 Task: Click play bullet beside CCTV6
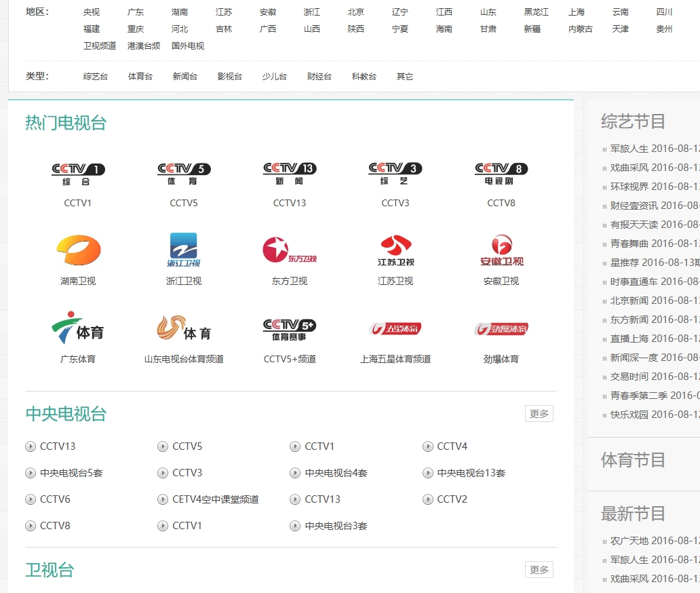(31, 499)
